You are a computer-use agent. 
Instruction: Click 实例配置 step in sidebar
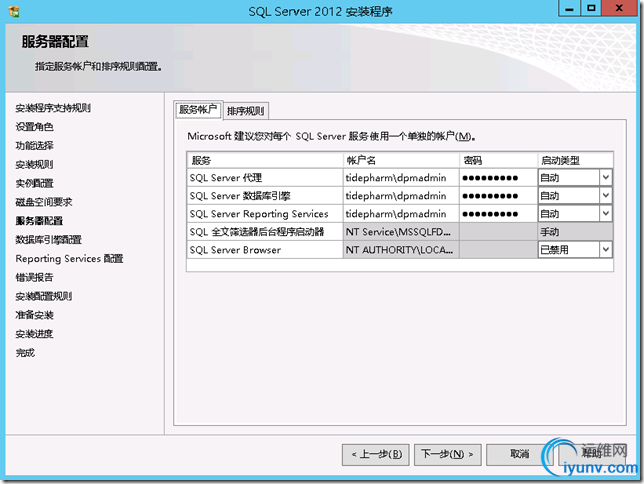click(x=34, y=183)
